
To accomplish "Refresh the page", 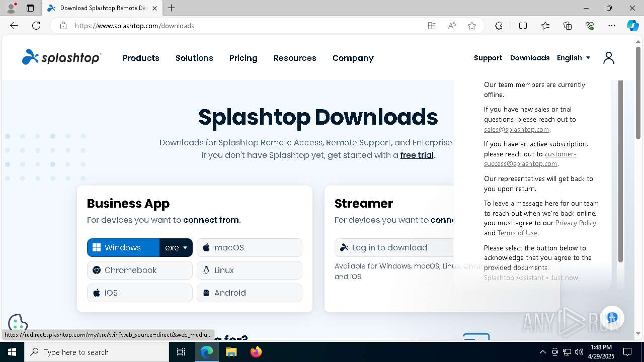I will pos(36,26).
